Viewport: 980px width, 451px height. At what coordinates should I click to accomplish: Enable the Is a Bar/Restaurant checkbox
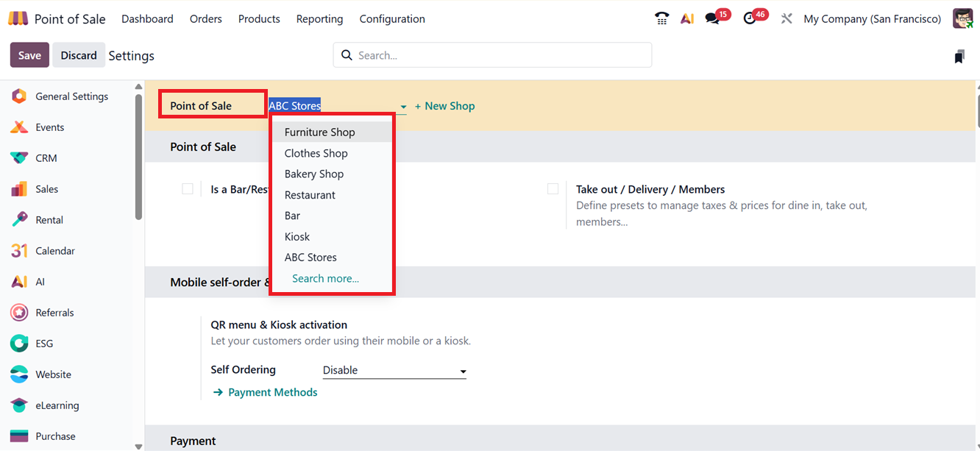[x=188, y=189]
